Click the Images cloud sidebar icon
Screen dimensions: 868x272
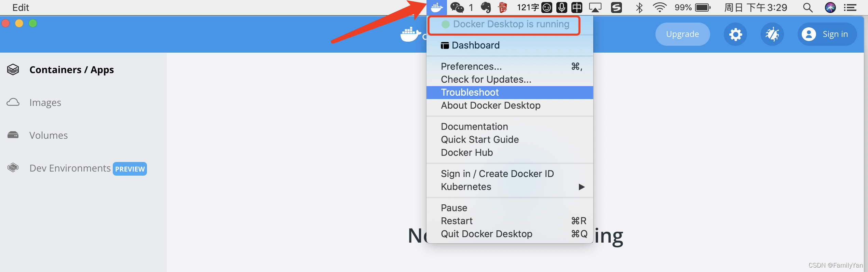pos(13,102)
